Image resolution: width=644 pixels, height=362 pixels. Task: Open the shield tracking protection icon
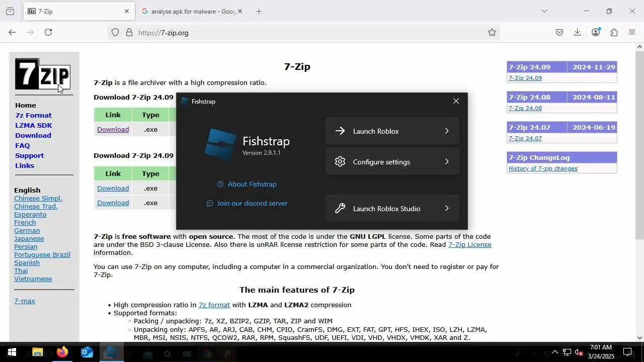pyautogui.click(x=115, y=32)
